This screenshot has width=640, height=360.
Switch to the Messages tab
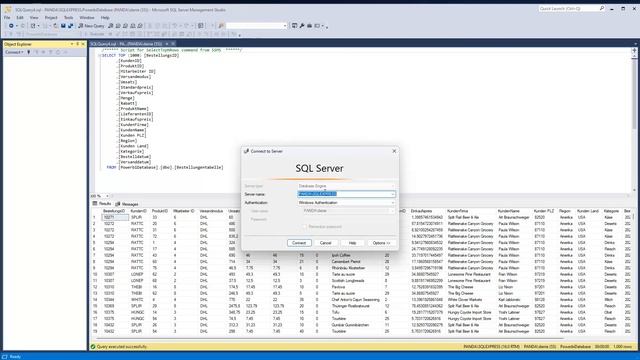[x=127, y=204]
